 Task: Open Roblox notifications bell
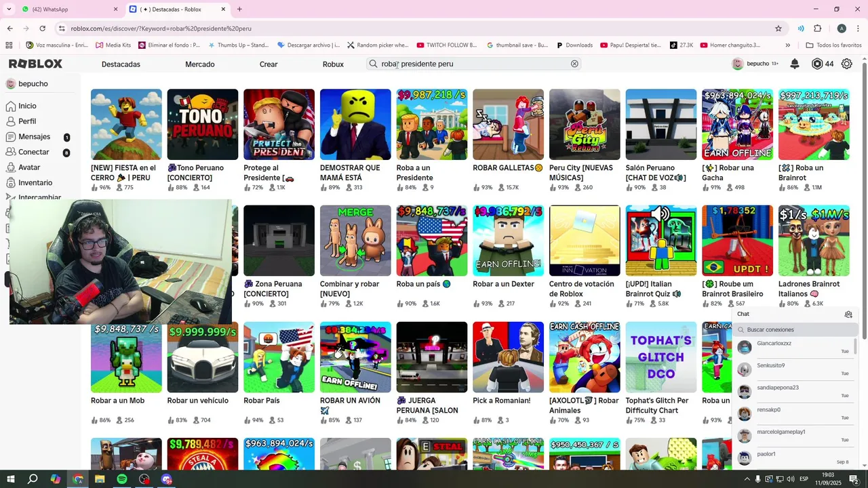[x=795, y=64]
